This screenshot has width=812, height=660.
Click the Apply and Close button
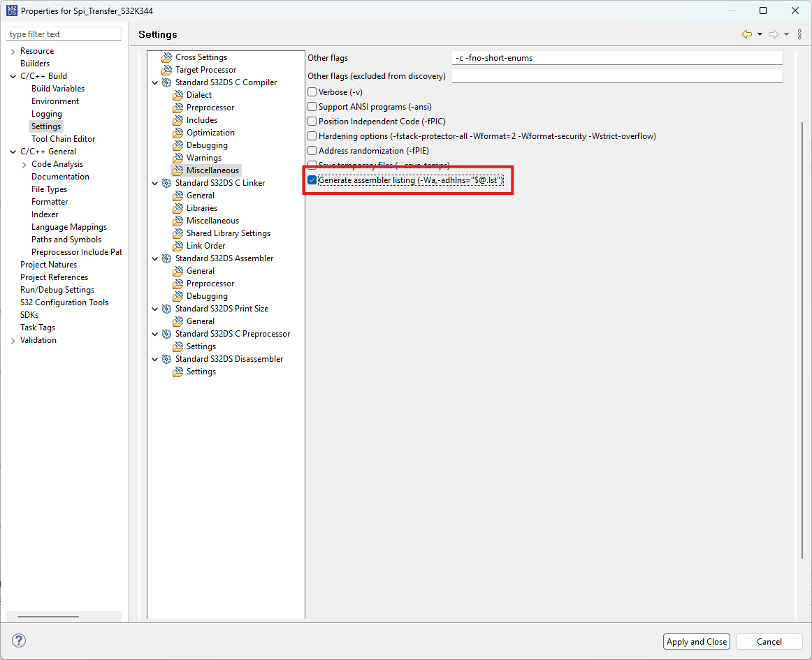pos(696,641)
